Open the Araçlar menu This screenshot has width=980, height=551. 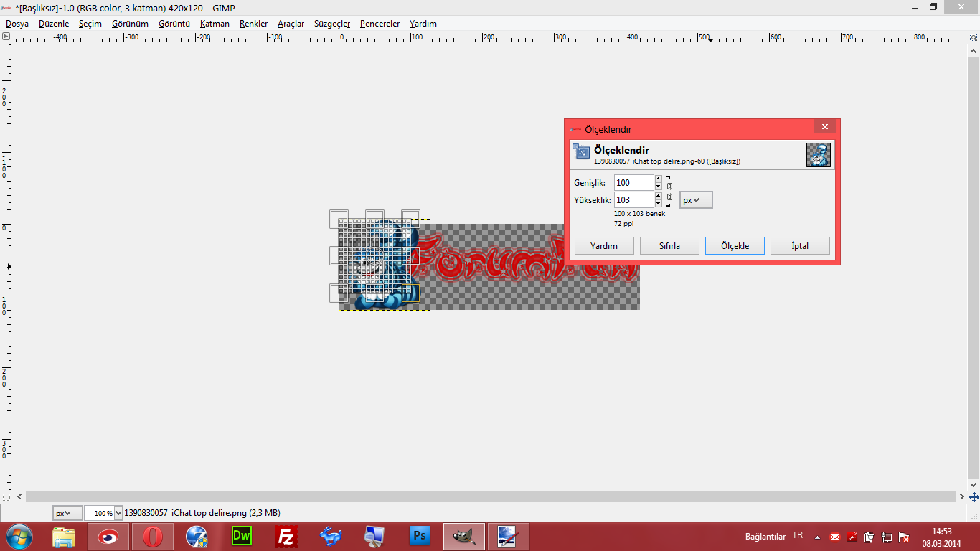tap(291, 24)
